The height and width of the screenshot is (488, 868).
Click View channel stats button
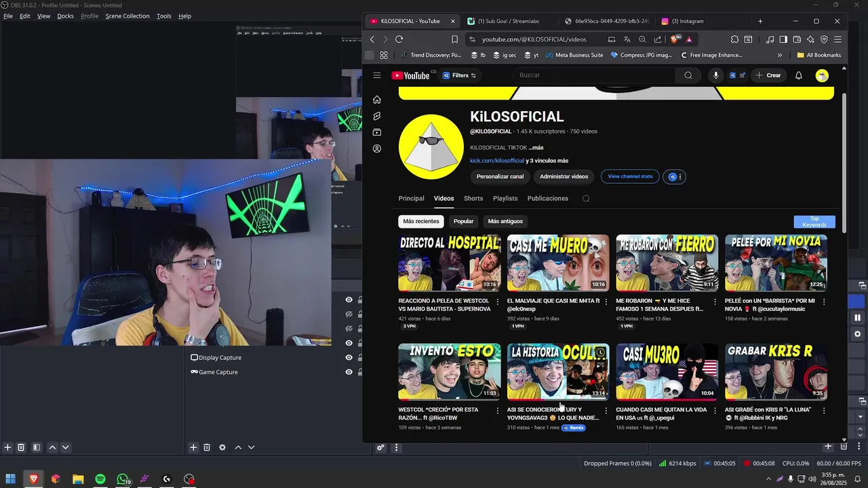pyautogui.click(x=630, y=176)
